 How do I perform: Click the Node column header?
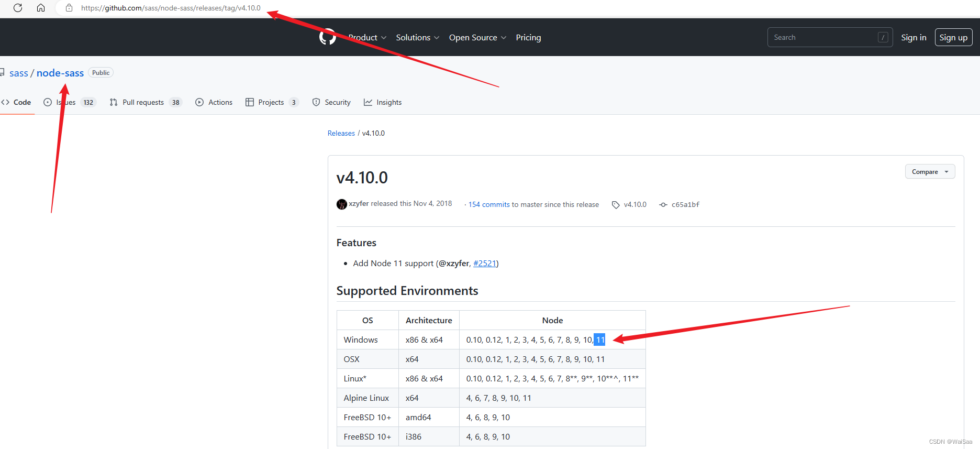click(x=552, y=320)
